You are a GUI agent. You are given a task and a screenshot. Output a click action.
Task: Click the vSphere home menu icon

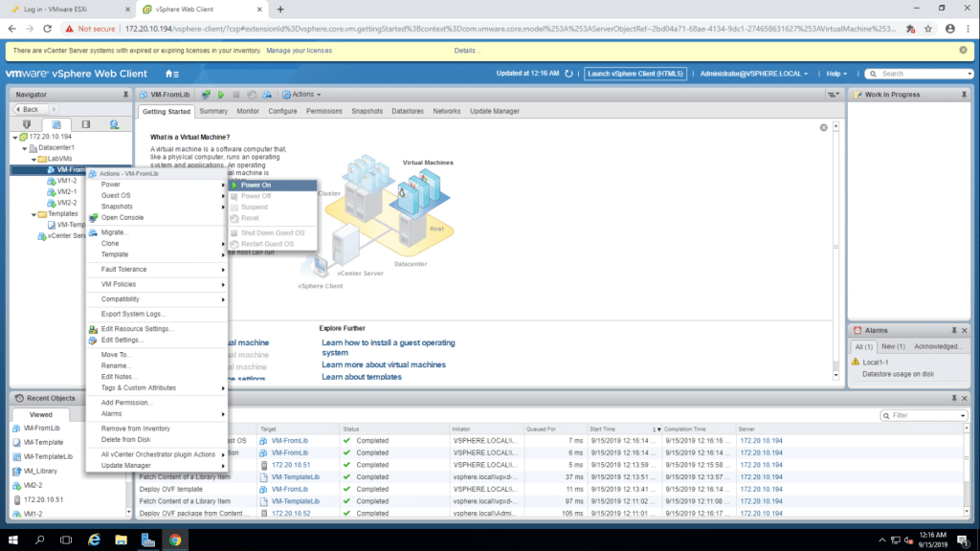click(x=171, y=74)
